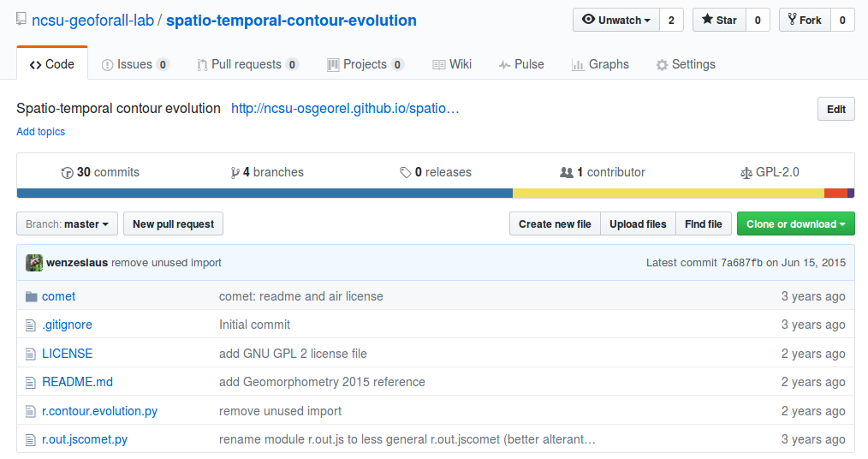Image resolution: width=868 pixels, height=459 pixels.
Task: Switch to the Projects tab
Action: click(366, 65)
